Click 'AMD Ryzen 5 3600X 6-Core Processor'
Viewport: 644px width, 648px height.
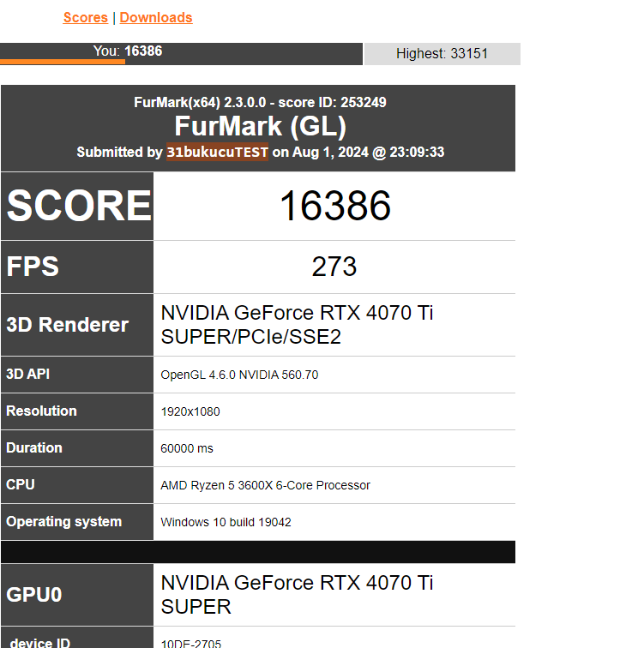tap(265, 485)
